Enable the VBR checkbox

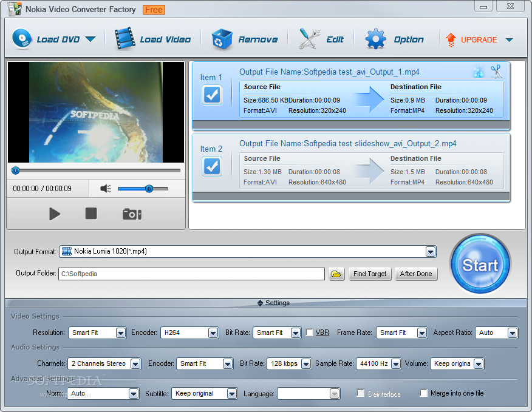tap(310, 333)
